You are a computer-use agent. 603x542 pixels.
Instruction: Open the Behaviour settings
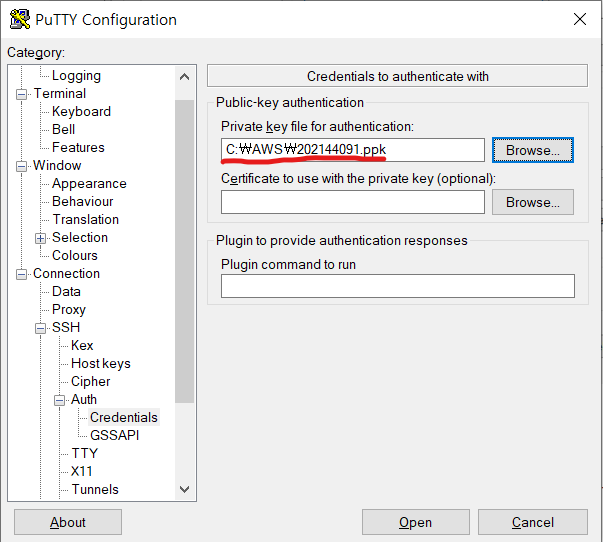point(83,202)
